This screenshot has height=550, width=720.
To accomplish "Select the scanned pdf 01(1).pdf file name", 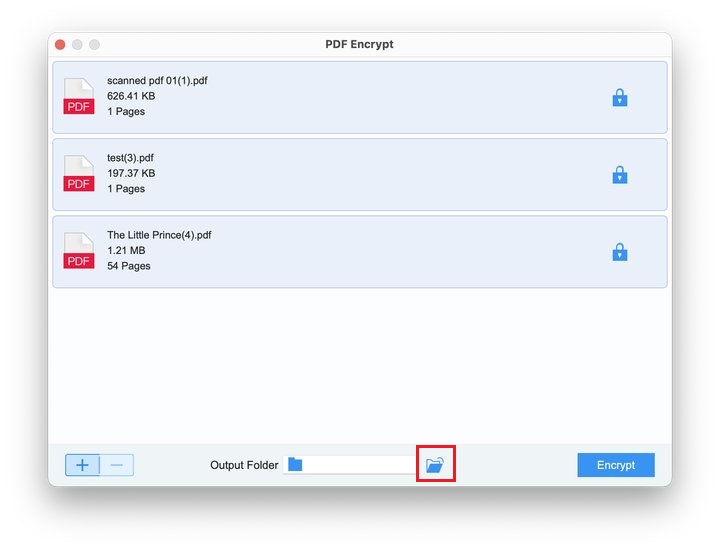I will click(157, 80).
